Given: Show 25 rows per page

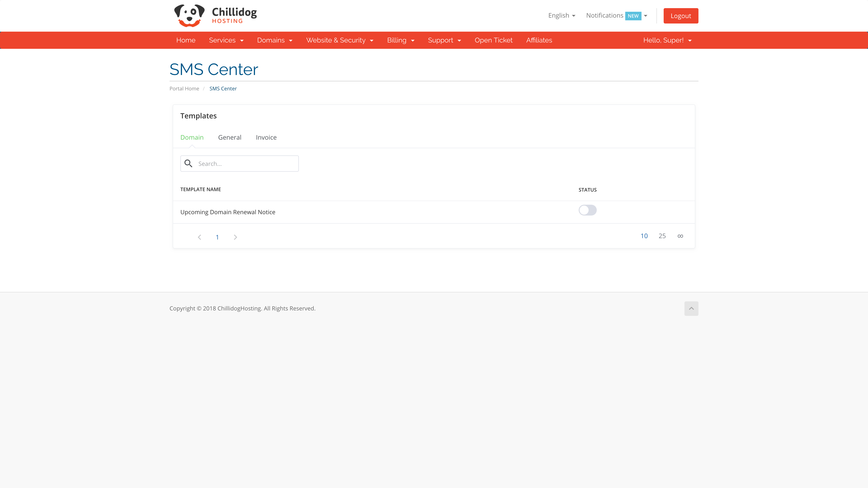Looking at the screenshot, I should pyautogui.click(x=662, y=236).
